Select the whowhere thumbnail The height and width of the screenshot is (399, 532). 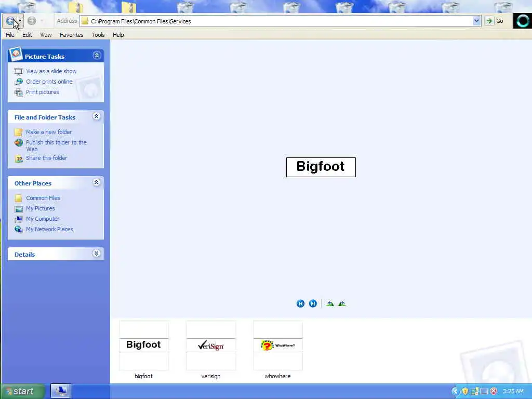click(x=277, y=345)
